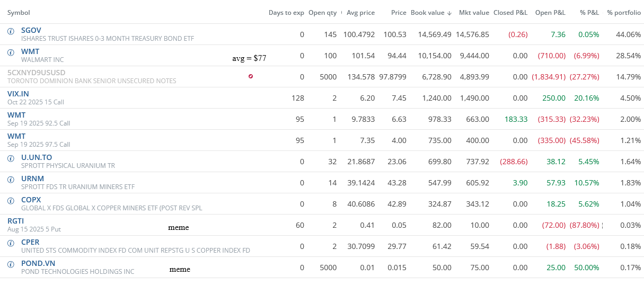Select TD notes % P&L (27.27%)
644x303 pixels.
[585, 77]
